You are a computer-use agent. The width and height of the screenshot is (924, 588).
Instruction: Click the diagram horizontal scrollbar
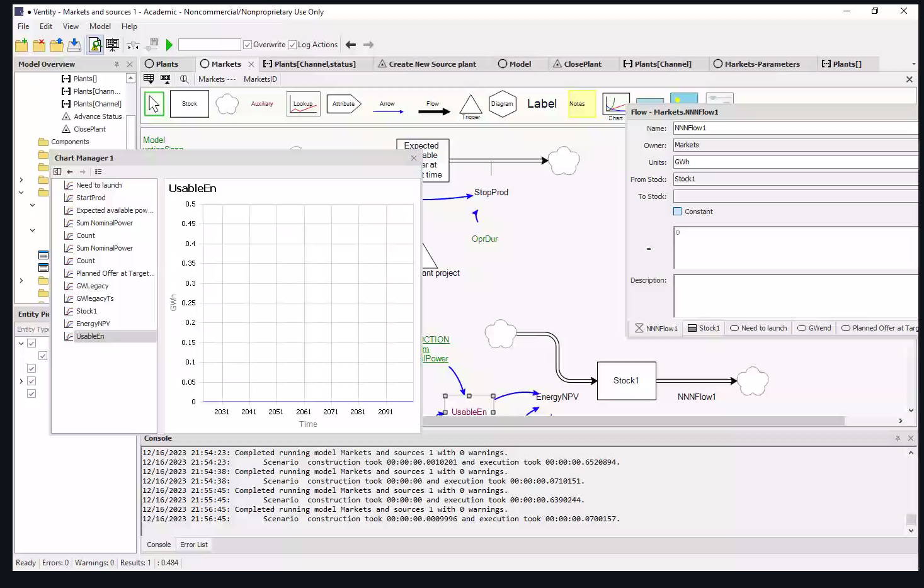[633, 421]
